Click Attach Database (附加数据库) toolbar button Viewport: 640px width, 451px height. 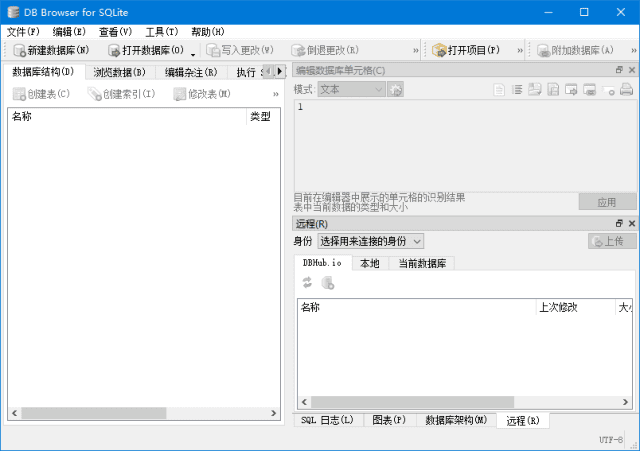point(575,50)
